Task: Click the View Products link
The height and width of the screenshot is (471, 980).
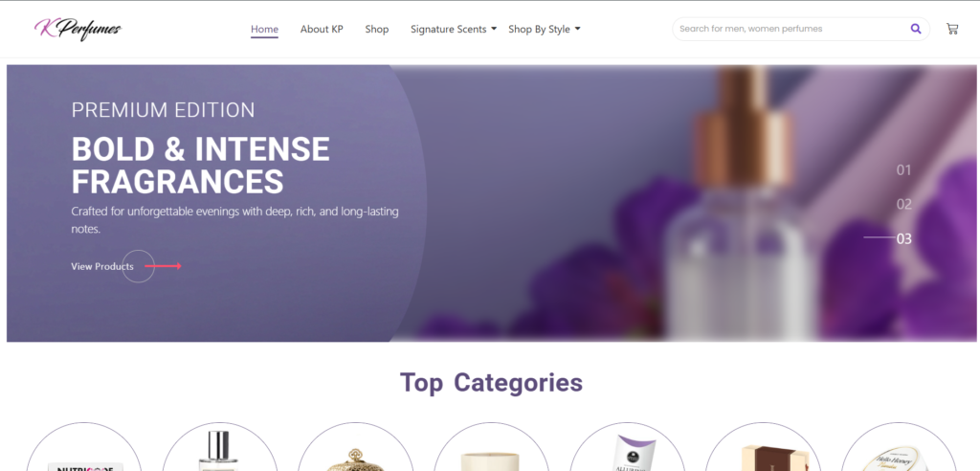Action: [x=102, y=266]
